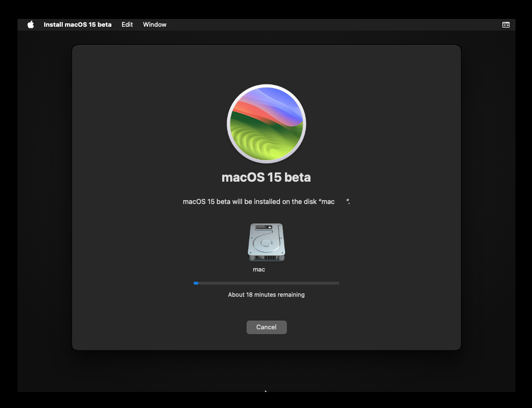Open the Window menu

(x=155, y=25)
